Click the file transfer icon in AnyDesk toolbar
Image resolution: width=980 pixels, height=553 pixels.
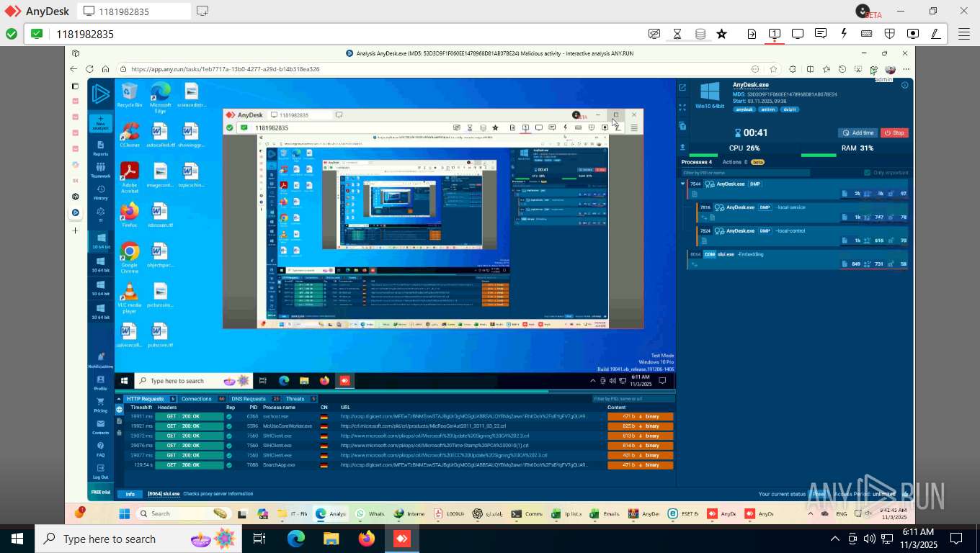(x=752, y=34)
